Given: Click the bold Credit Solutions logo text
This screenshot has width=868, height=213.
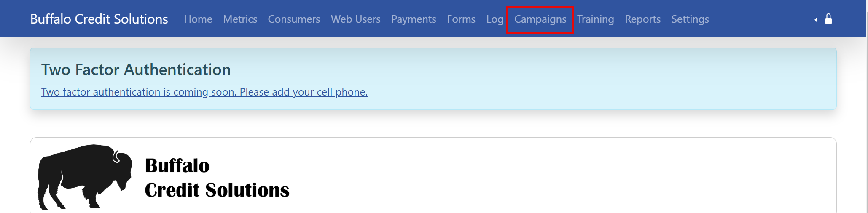Looking at the screenshot, I should [x=217, y=190].
